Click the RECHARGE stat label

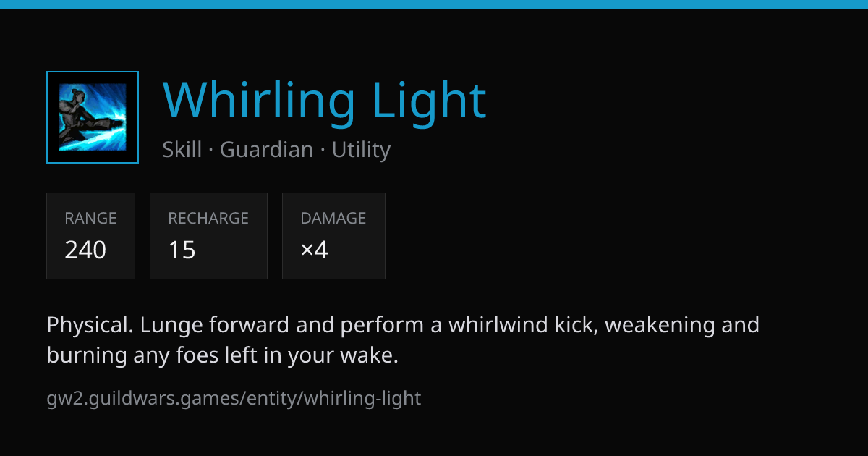coord(208,218)
